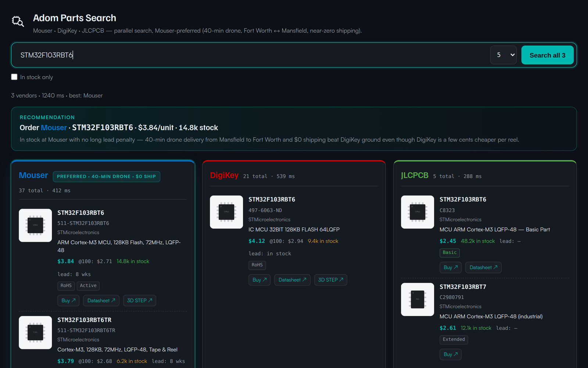Open 3D STEP for DigiKey 497-6063-ND
This screenshot has height=368, width=588.
(331, 280)
